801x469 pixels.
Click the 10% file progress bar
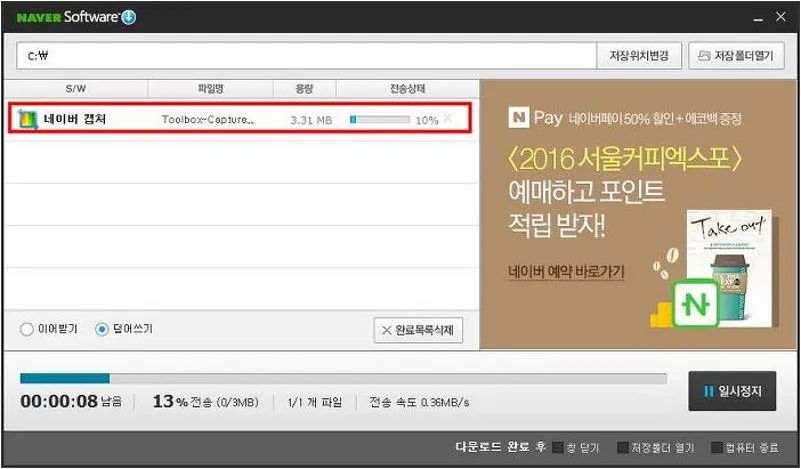(x=380, y=120)
